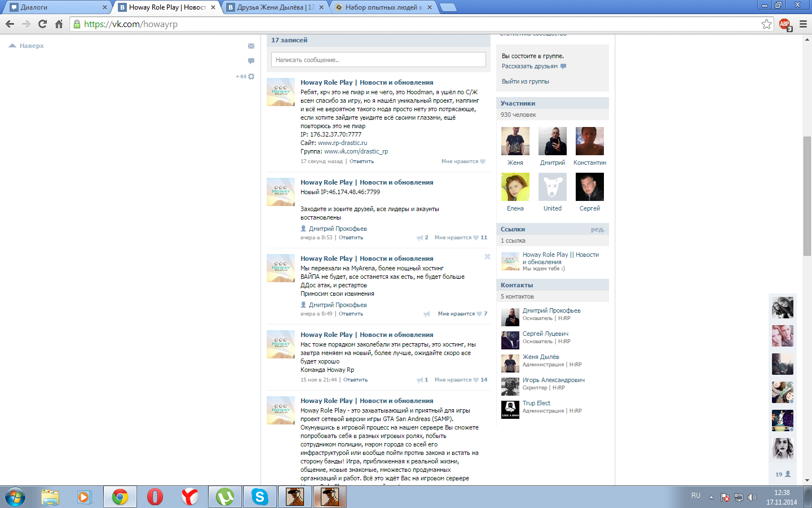Open the Контакты section header

click(x=553, y=285)
